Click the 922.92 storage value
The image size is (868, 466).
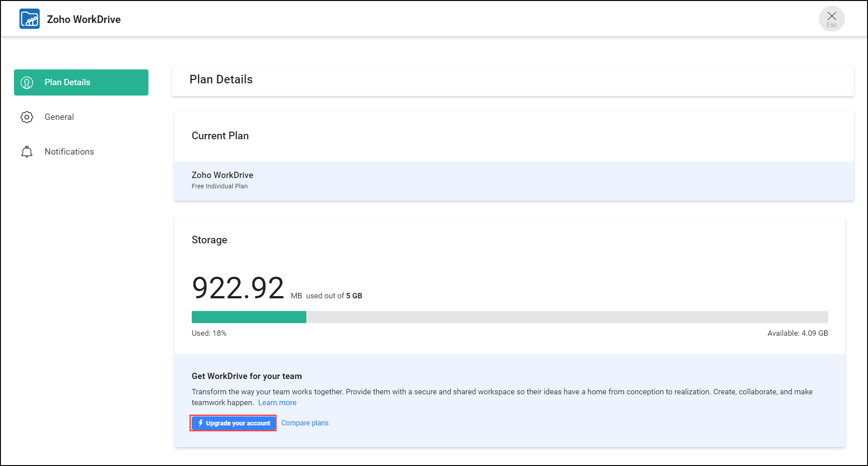click(238, 288)
